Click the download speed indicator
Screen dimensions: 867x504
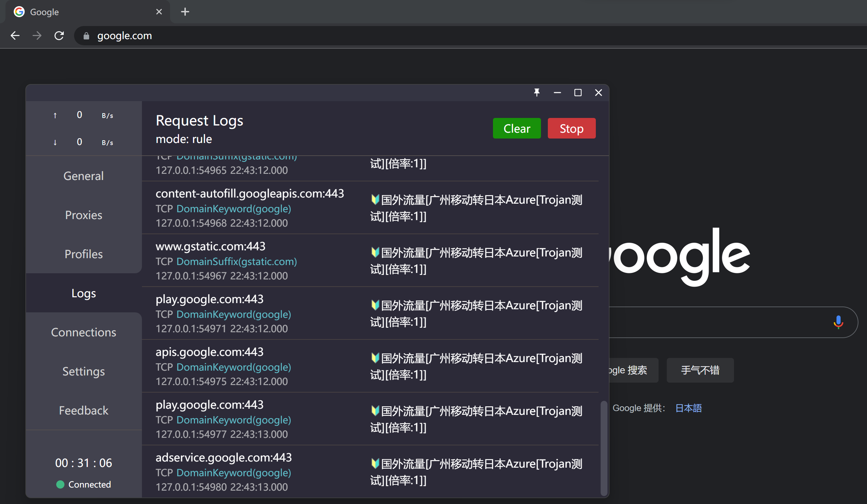coord(84,142)
